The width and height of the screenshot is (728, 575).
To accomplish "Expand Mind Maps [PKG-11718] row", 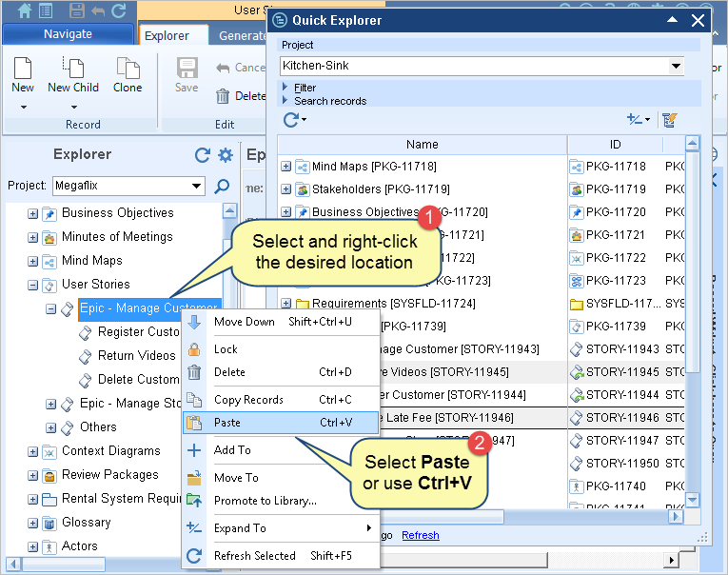I will click(286, 167).
